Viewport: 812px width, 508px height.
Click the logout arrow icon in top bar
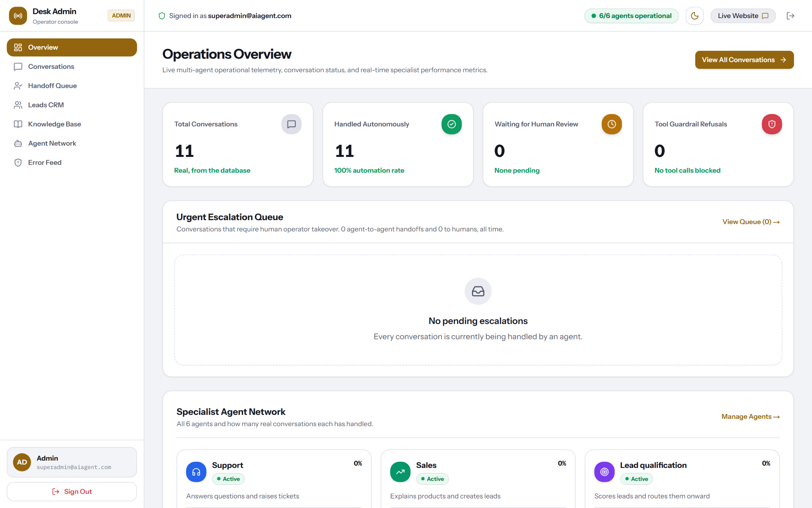click(x=790, y=16)
